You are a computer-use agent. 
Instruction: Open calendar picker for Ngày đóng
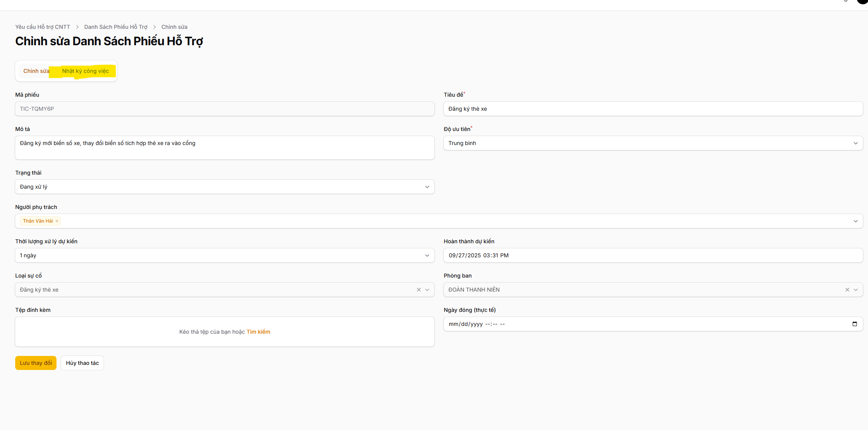click(854, 324)
